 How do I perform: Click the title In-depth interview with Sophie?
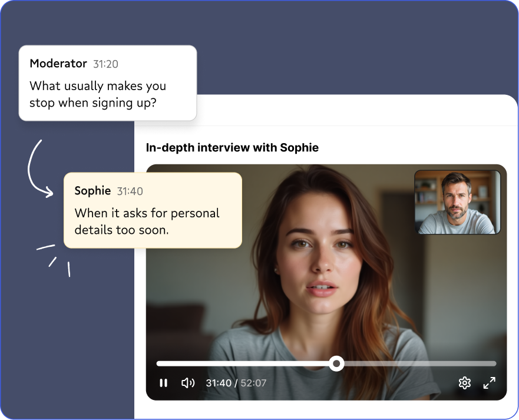pos(232,147)
